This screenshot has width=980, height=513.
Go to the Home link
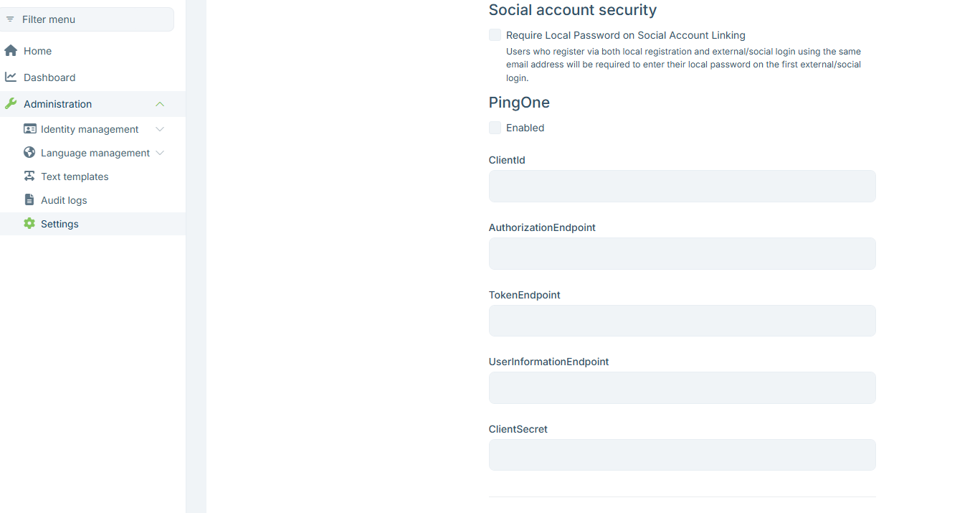click(37, 51)
